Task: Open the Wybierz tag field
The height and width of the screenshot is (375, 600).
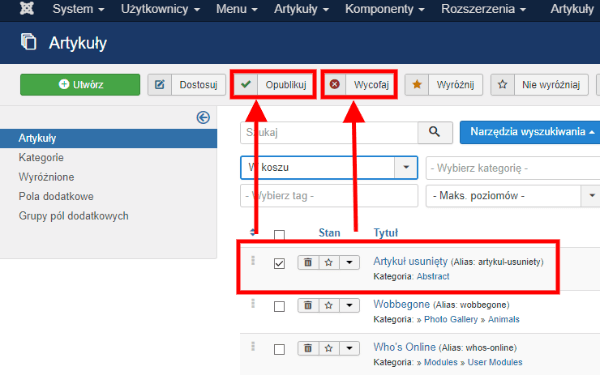Action: (329, 196)
